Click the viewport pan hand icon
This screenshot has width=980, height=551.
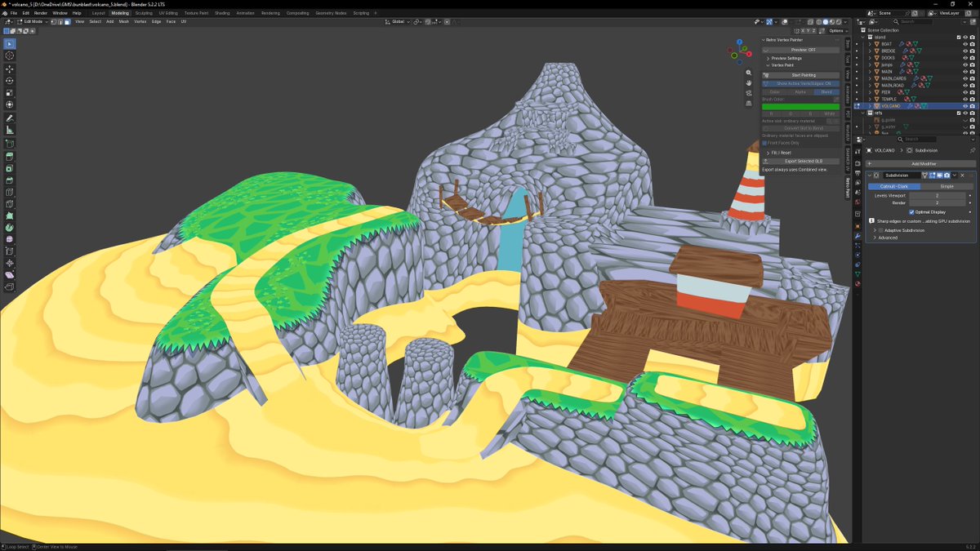pyautogui.click(x=749, y=82)
